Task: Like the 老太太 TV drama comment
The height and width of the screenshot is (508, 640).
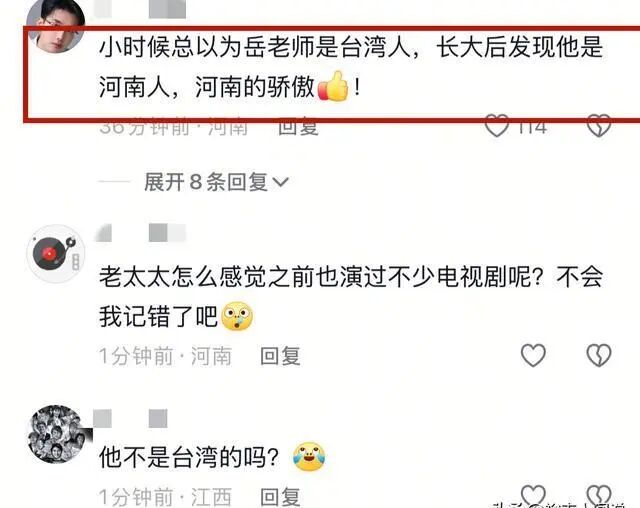Action: (533, 355)
